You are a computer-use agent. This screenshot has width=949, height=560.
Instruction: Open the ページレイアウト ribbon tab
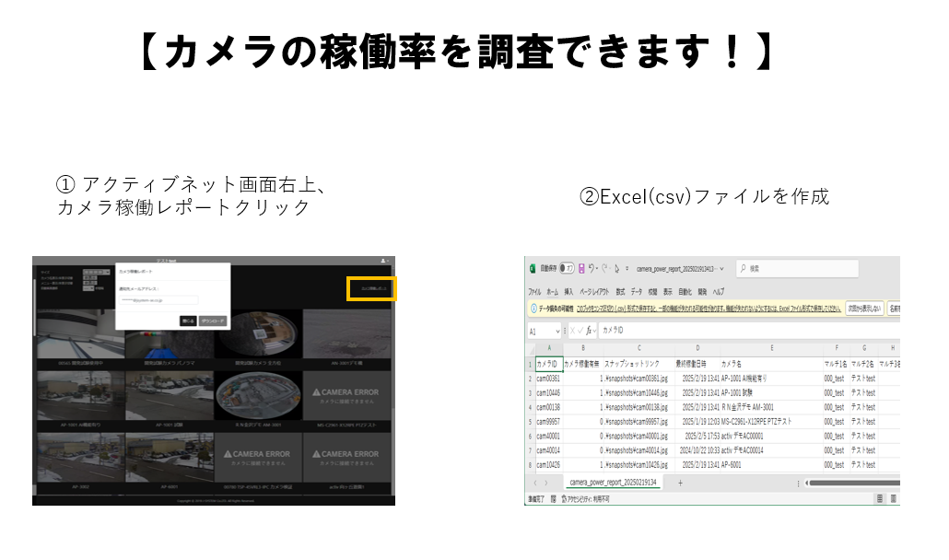[594, 291]
